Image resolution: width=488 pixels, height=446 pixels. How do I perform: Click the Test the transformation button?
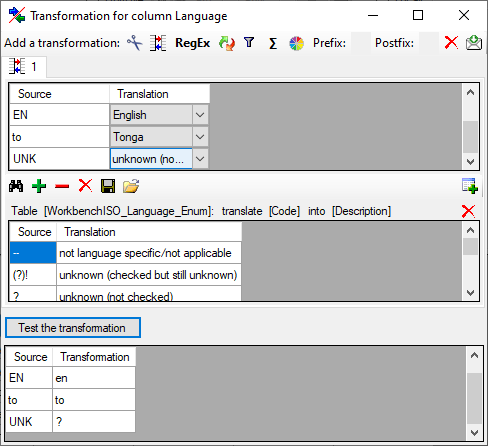(73, 328)
